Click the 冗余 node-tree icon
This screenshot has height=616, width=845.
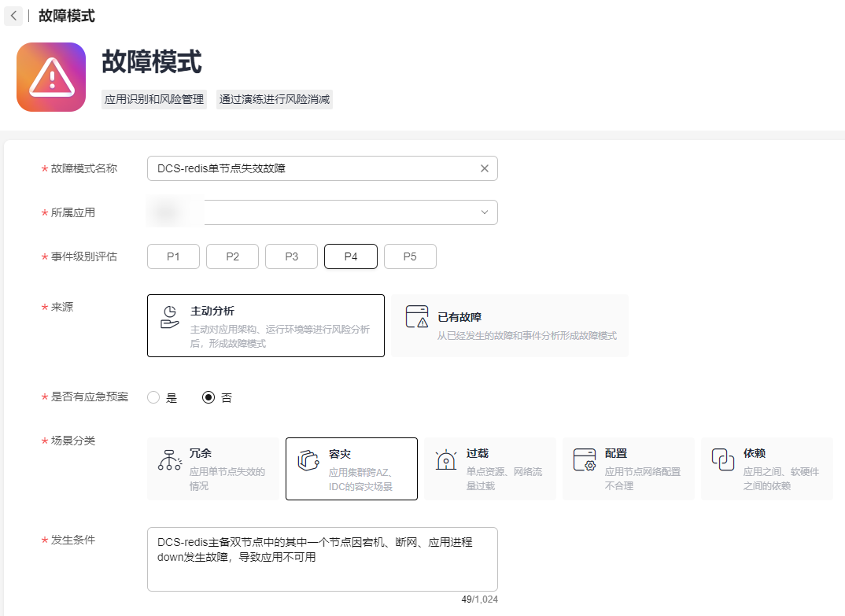(x=170, y=459)
